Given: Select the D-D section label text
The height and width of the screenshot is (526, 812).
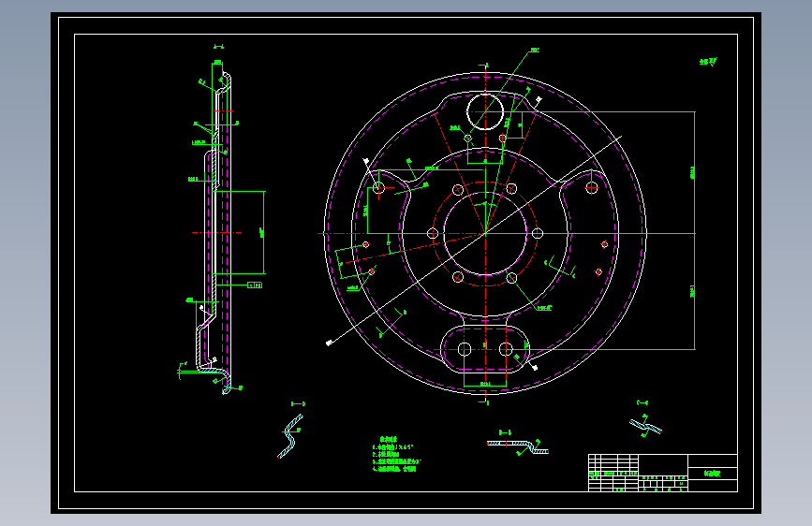Looking at the screenshot, I should coord(298,403).
